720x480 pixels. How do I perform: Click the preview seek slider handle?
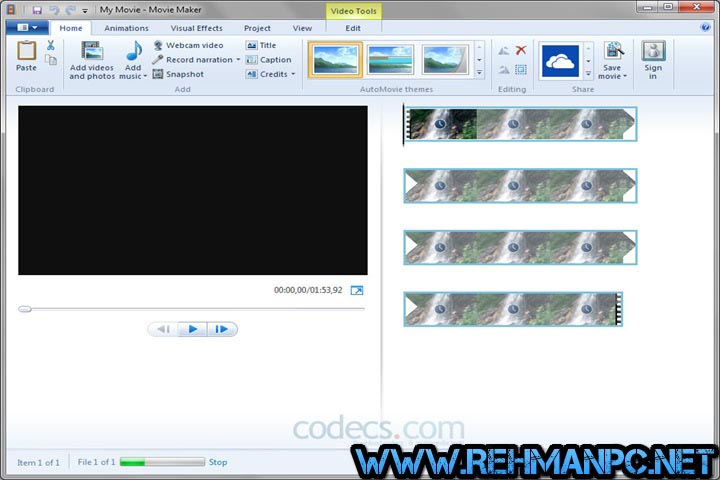tap(25, 309)
